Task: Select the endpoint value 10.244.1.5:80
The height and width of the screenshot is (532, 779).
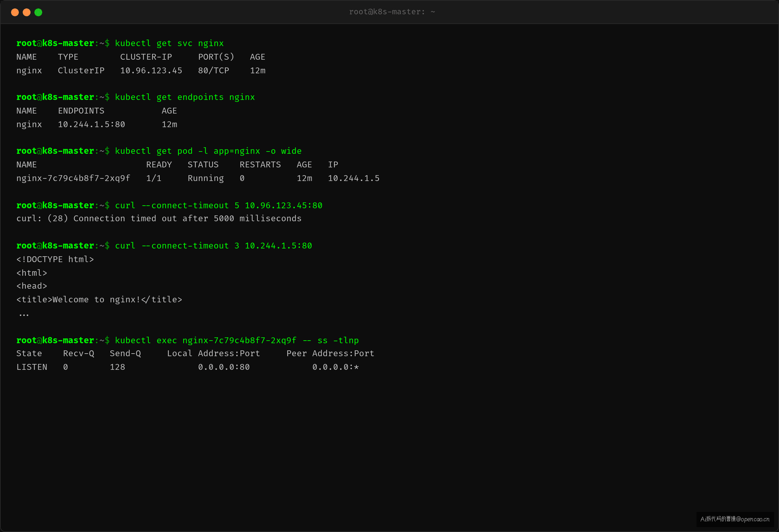Action: click(x=92, y=125)
